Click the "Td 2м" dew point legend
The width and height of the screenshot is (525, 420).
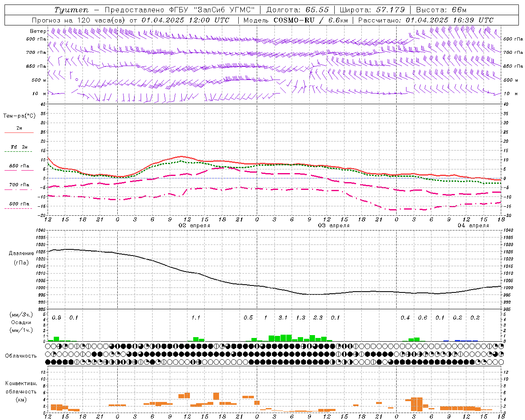[x=19, y=147]
